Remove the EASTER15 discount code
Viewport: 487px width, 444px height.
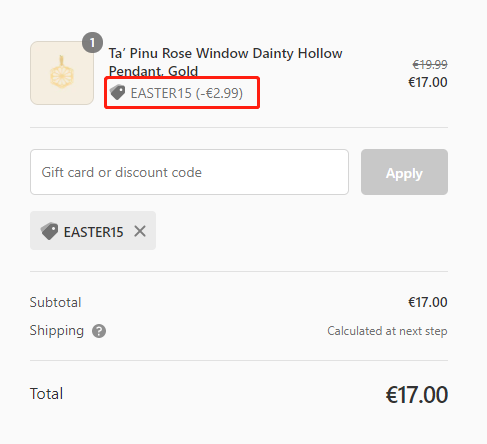[x=140, y=231]
